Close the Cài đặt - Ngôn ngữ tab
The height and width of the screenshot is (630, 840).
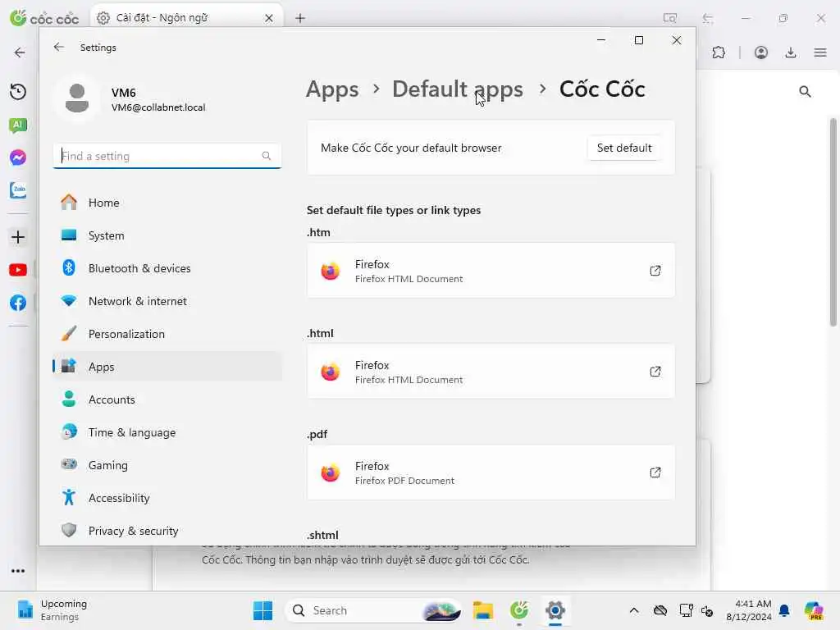point(269,18)
